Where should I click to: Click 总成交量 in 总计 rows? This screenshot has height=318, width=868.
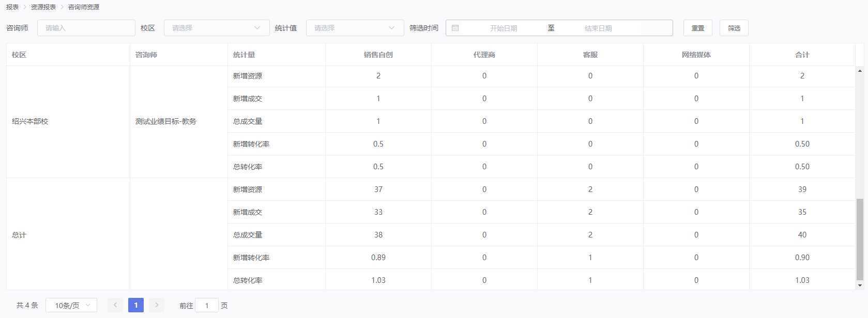click(x=248, y=235)
